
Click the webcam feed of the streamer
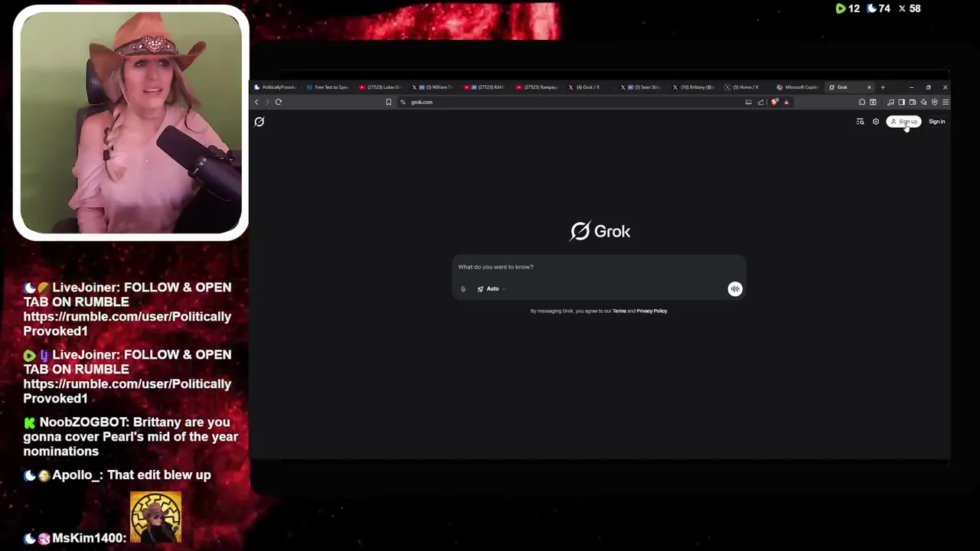coord(131,122)
